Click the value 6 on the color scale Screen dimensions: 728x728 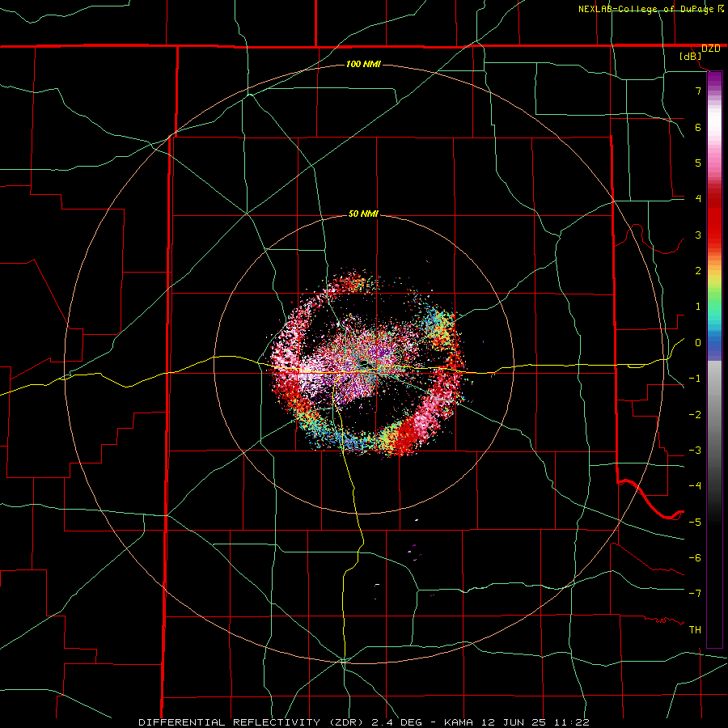tap(698, 127)
